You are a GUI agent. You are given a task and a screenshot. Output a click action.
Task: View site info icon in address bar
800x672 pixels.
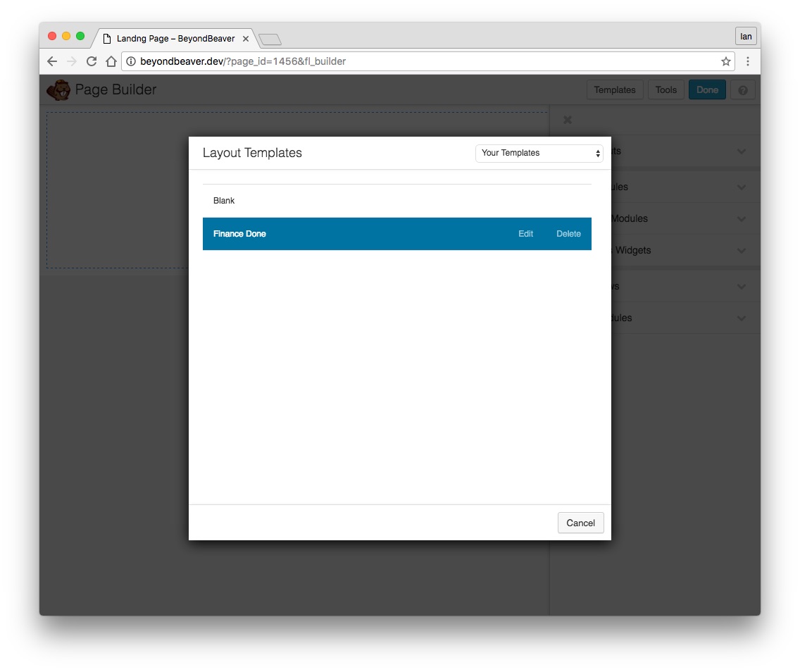pyautogui.click(x=130, y=61)
